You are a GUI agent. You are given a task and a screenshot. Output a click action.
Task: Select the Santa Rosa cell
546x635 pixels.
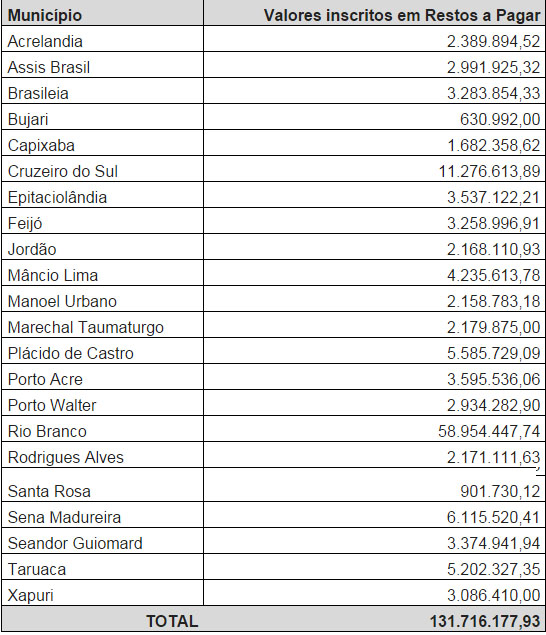pos(102,485)
